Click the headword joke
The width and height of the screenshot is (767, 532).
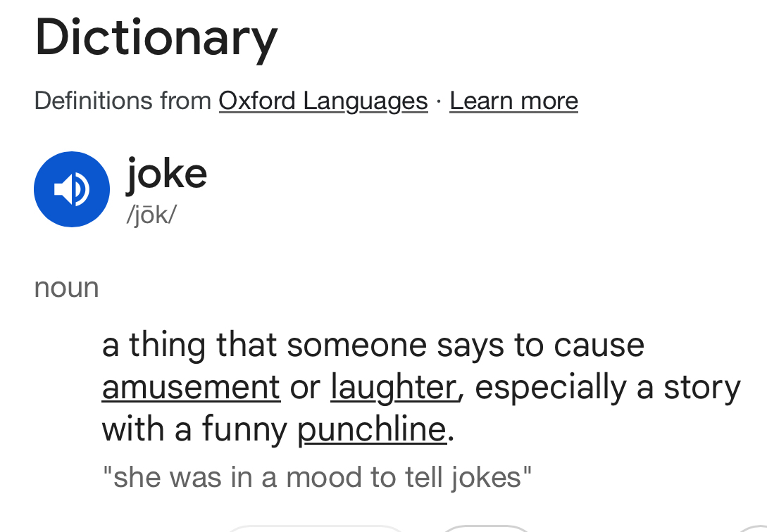(x=167, y=173)
